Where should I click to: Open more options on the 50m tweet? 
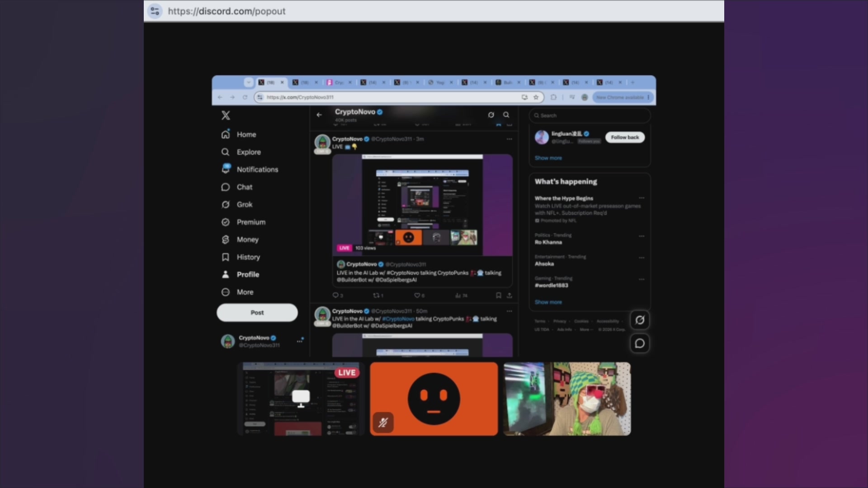509,311
